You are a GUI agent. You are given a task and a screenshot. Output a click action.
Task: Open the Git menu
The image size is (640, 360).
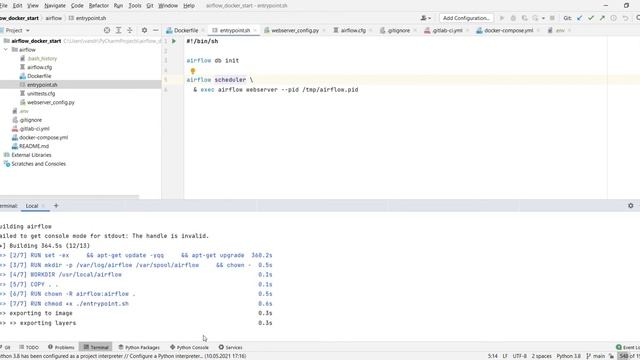click(150, 6)
